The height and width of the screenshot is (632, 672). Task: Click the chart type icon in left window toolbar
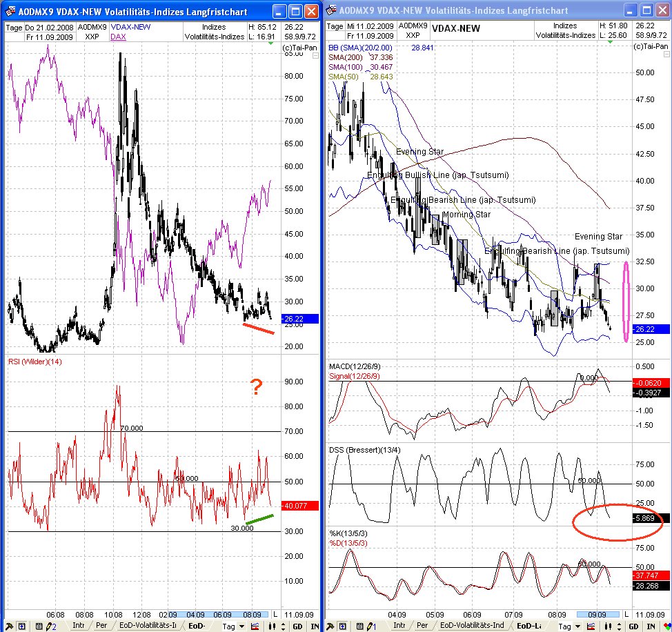click(255, 626)
